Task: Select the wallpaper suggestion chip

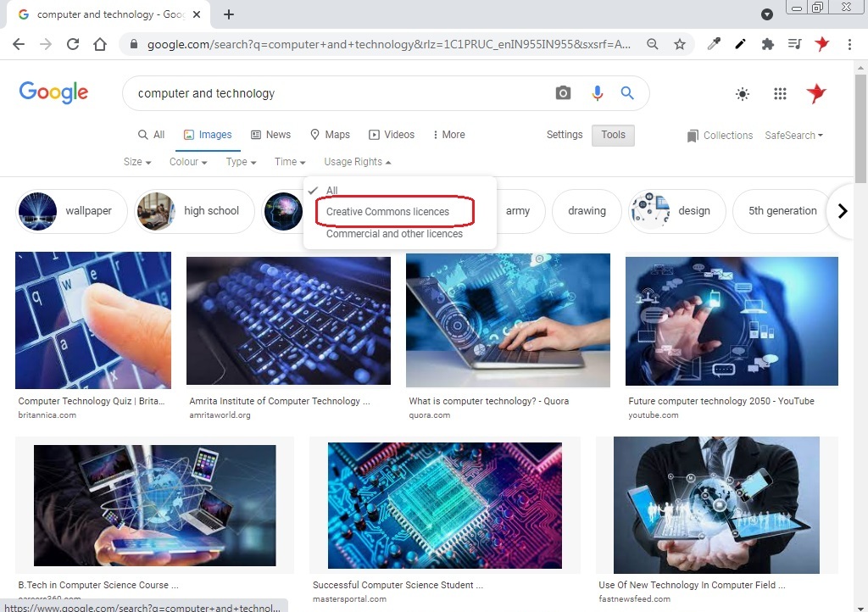Action: (x=72, y=211)
